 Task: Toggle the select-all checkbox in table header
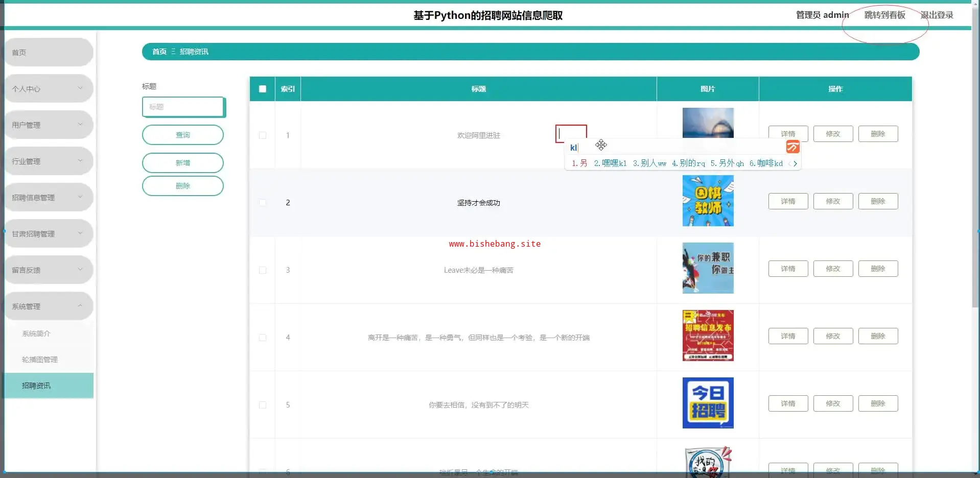tap(263, 89)
